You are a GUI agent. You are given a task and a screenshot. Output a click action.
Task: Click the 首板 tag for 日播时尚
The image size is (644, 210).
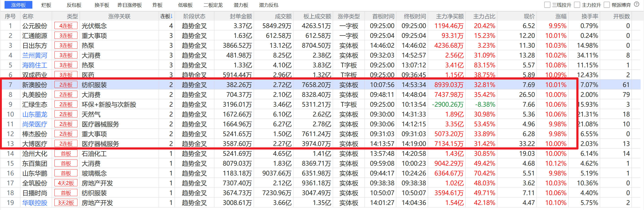pyautogui.click(x=66, y=193)
